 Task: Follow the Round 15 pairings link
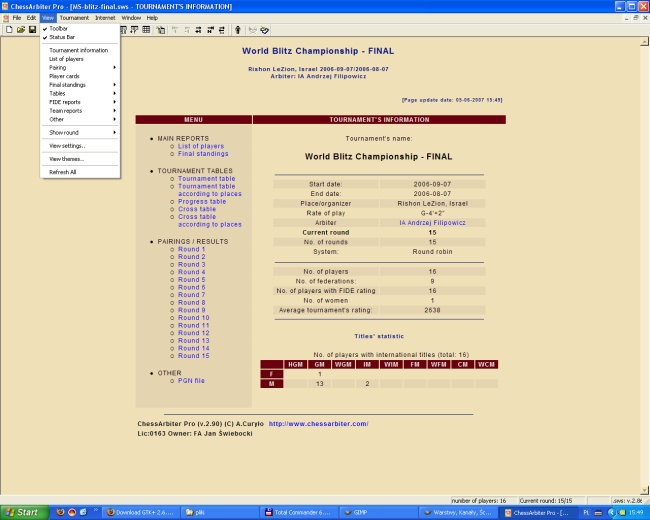(x=194, y=355)
